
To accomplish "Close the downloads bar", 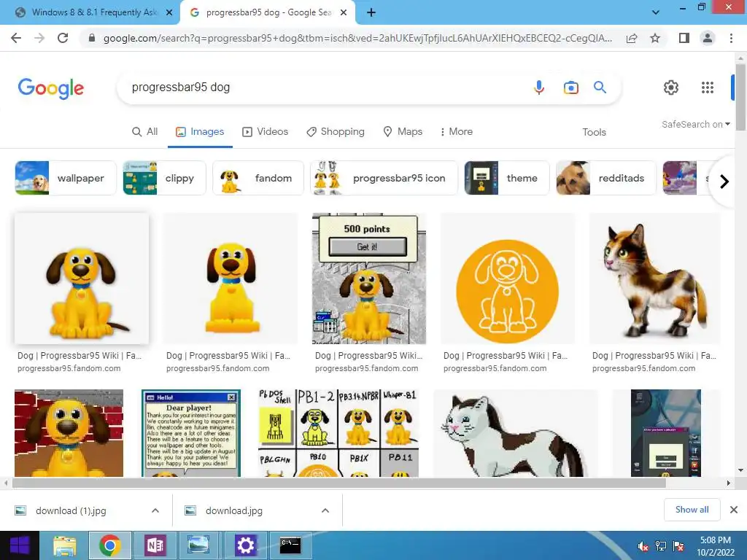I will [734, 510].
